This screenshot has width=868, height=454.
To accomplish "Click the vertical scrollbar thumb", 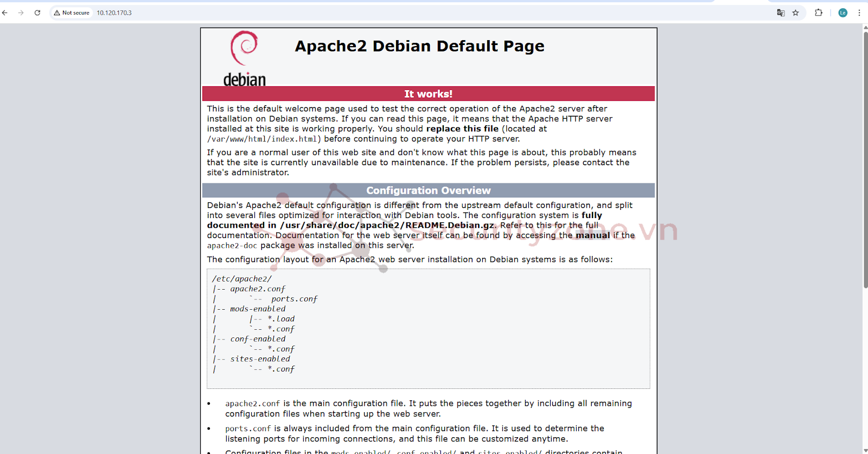I will click(865, 157).
